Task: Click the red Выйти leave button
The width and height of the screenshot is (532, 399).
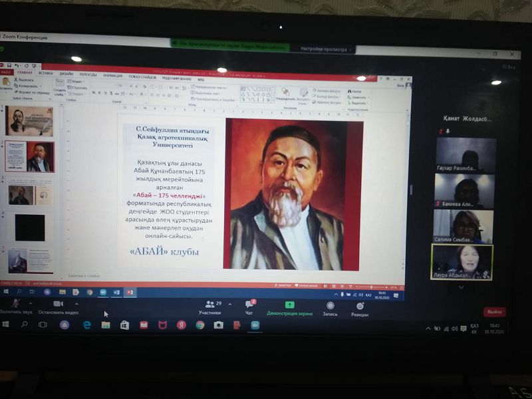Action: click(494, 312)
